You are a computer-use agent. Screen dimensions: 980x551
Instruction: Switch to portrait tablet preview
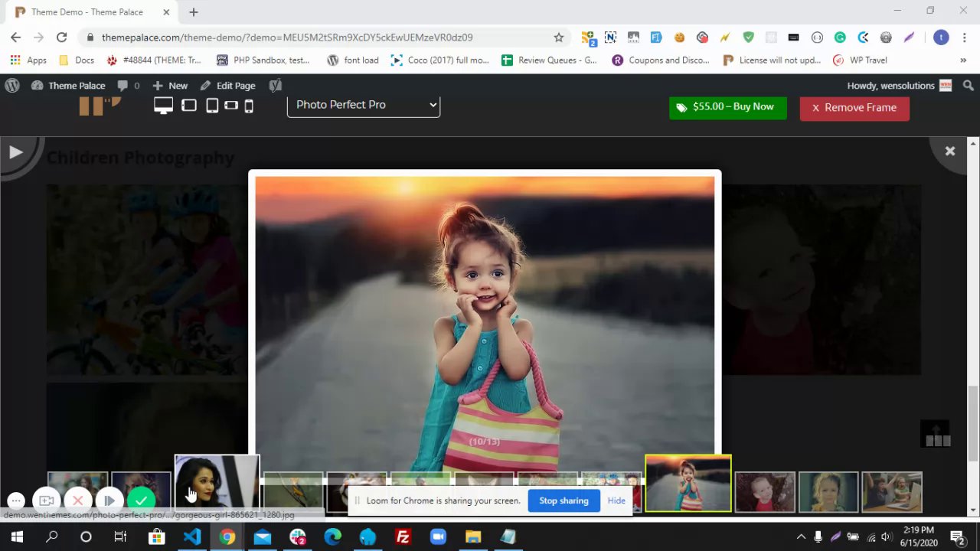point(212,106)
